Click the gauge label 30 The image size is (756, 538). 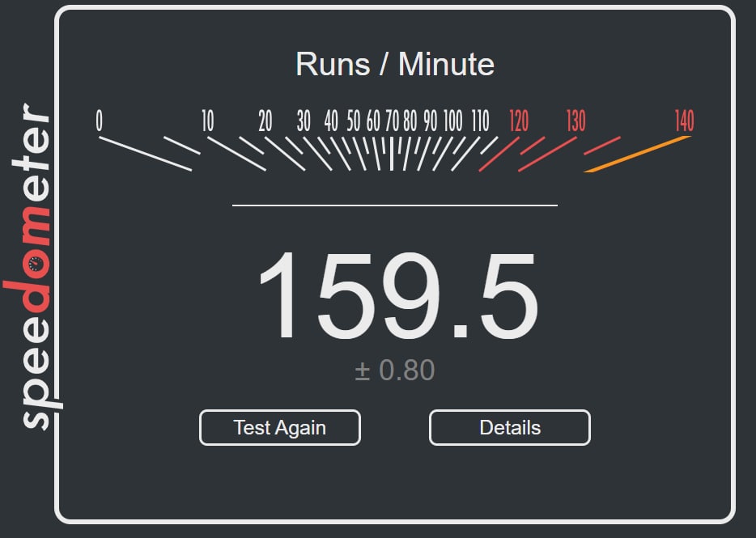pos(304,121)
